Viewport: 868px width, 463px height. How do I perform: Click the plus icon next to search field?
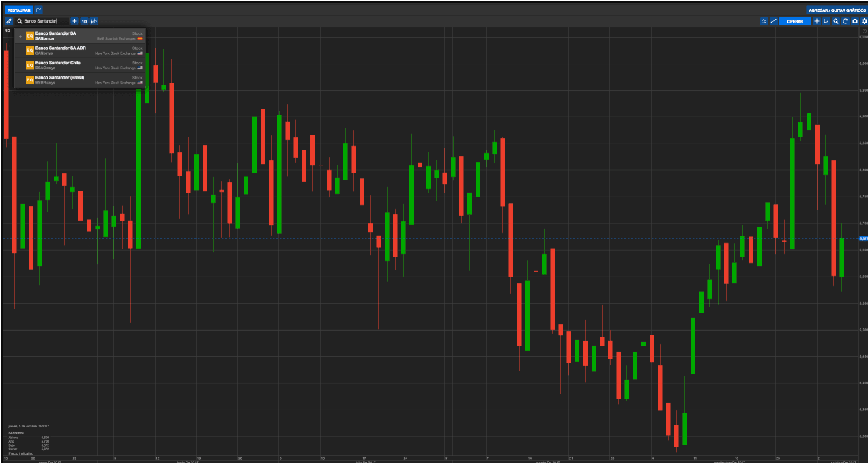tap(74, 21)
